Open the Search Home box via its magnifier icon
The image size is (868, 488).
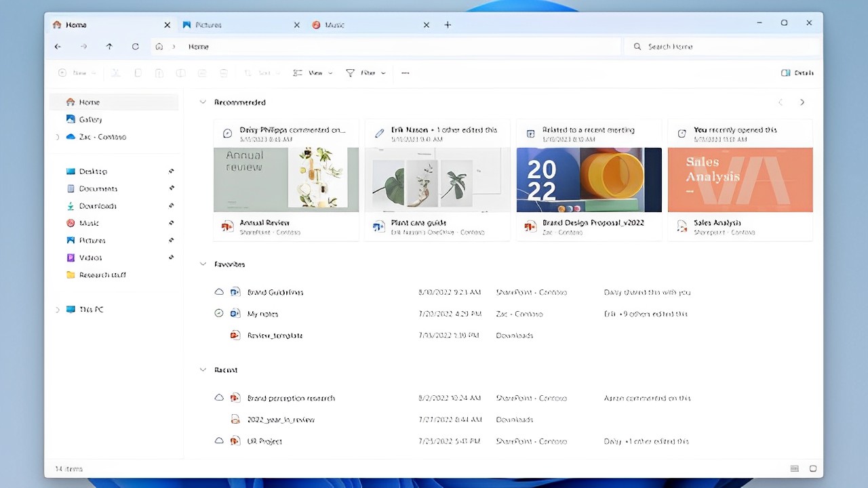coord(637,46)
